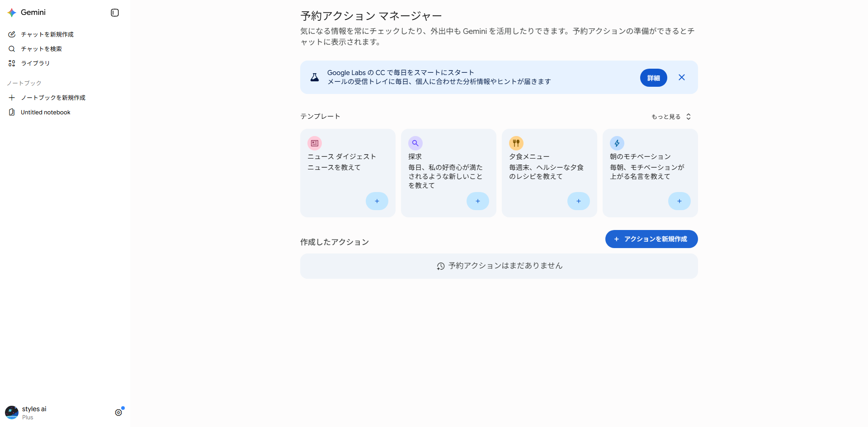
Task: Click the 探求 magnifier template icon
Action: point(415,143)
